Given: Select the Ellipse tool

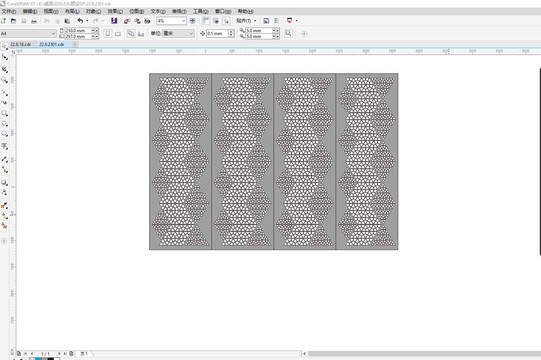Looking at the screenshot, I should click(4, 124).
